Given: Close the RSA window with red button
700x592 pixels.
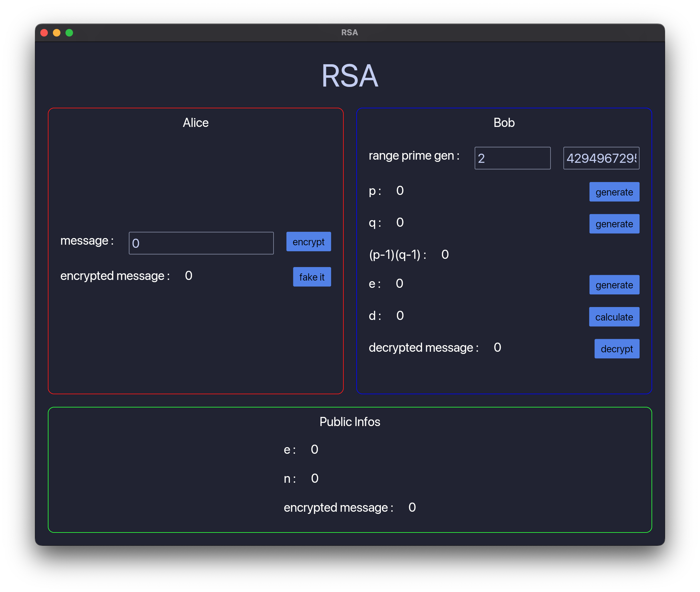Looking at the screenshot, I should [x=44, y=32].
